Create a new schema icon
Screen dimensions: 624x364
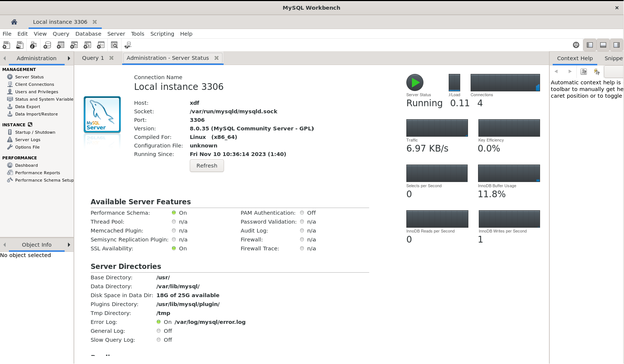pos(47,45)
